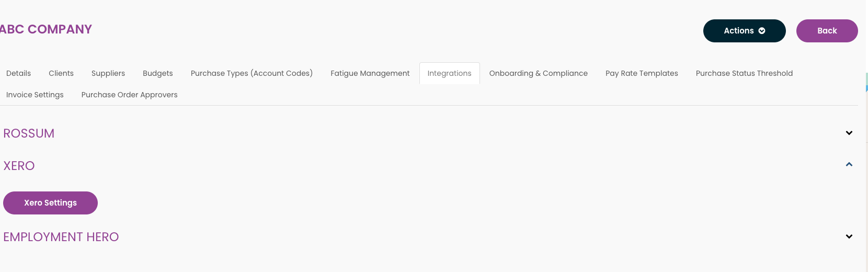Switch to the Details tab
This screenshot has height=272, width=868.
pos(19,73)
